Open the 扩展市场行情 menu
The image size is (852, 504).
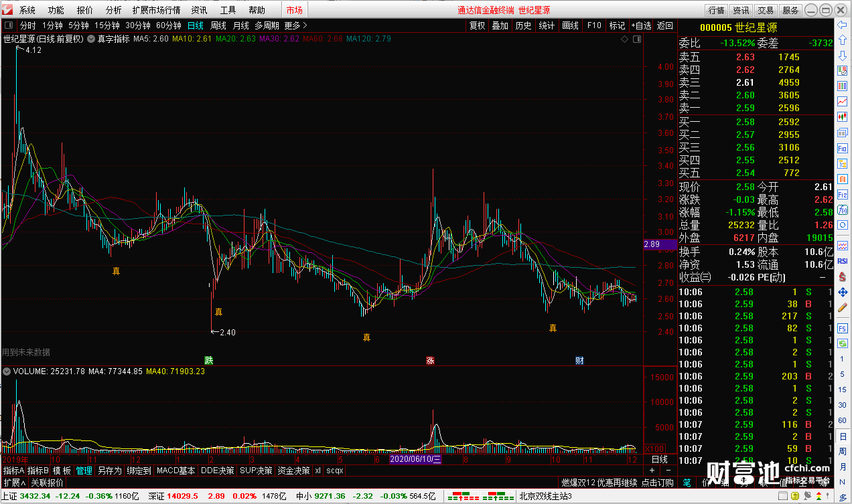[156, 10]
